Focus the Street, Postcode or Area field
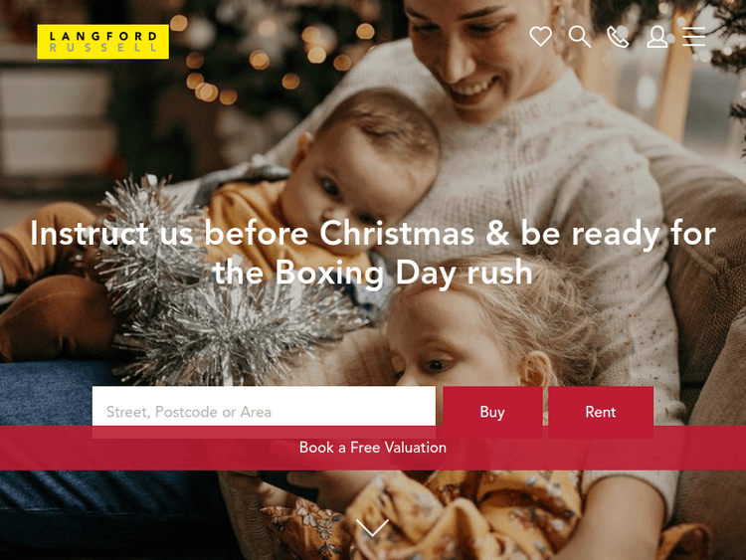The width and height of the screenshot is (746, 560). pyautogui.click(x=264, y=412)
